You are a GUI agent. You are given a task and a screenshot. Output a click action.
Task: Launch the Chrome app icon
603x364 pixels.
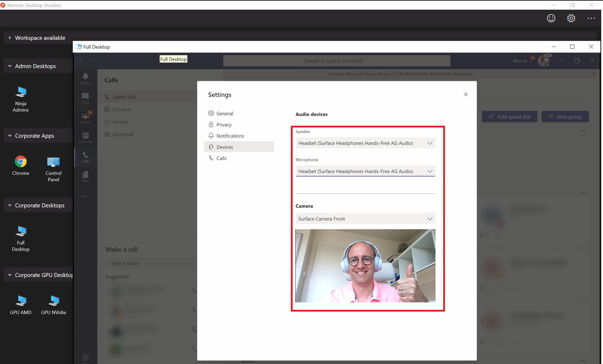(21, 165)
